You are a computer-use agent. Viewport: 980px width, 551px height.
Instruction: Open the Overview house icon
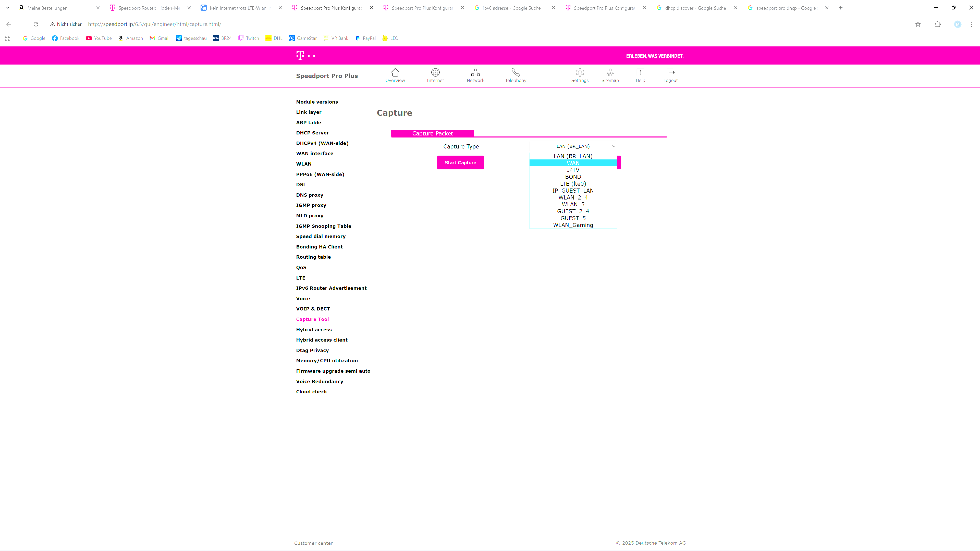coord(395,72)
